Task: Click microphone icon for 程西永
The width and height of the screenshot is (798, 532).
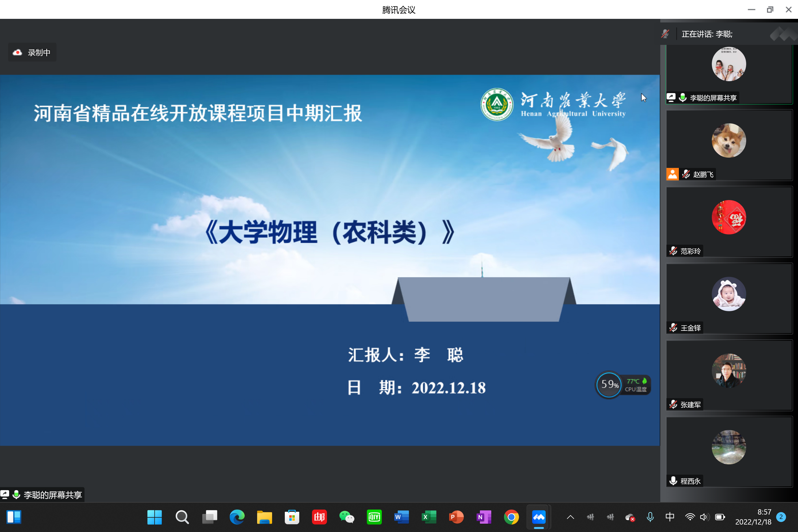Action: pos(673,481)
